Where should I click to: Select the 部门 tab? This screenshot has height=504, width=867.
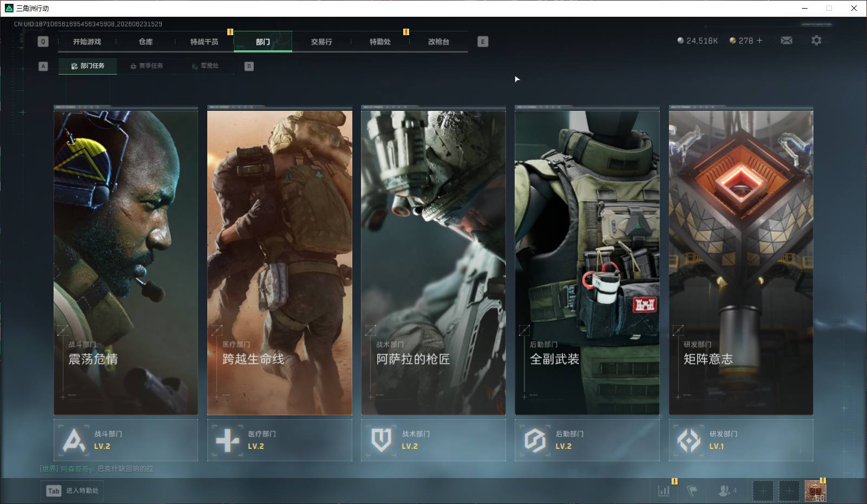(x=263, y=42)
